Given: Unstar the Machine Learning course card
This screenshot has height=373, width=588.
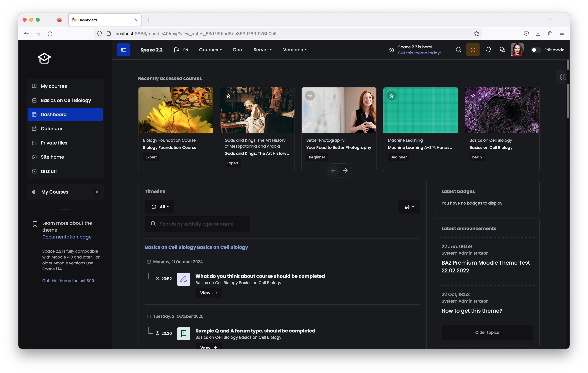Looking at the screenshot, I should click(x=391, y=96).
